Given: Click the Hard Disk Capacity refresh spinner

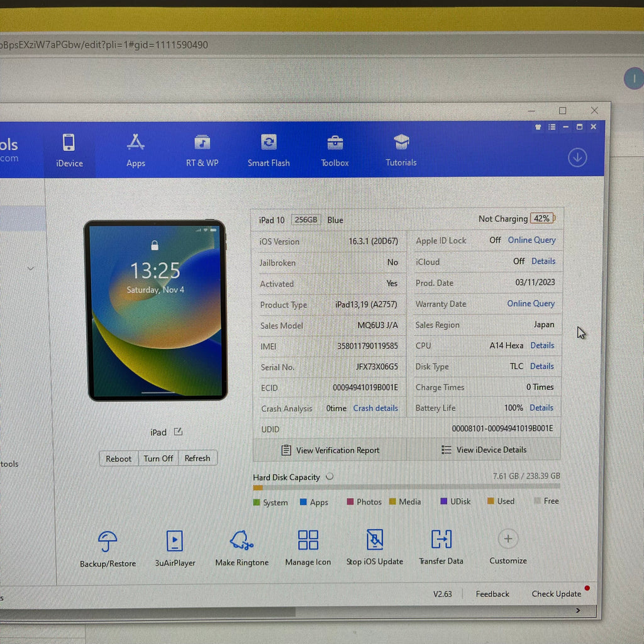Looking at the screenshot, I should [330, 477].
